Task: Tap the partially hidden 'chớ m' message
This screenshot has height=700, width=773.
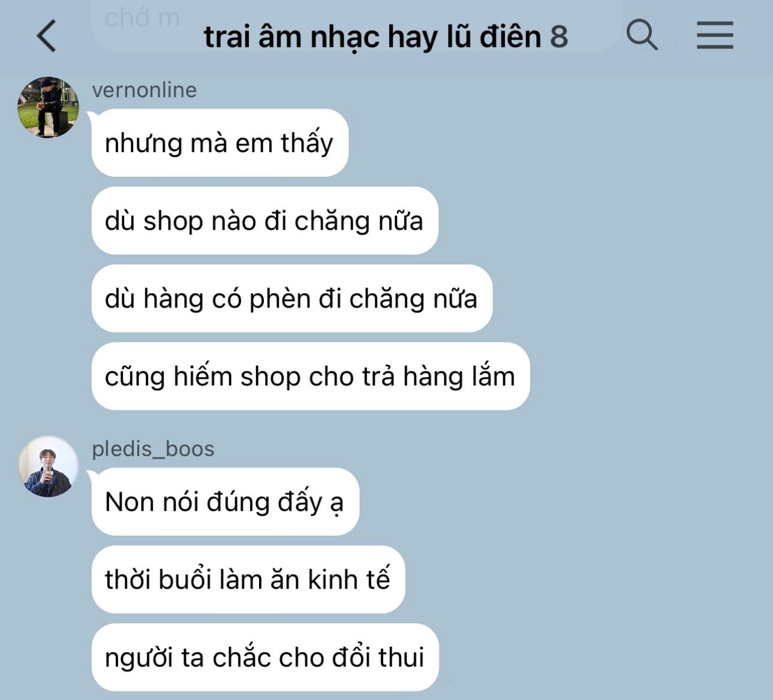Action: coord(142,18)
